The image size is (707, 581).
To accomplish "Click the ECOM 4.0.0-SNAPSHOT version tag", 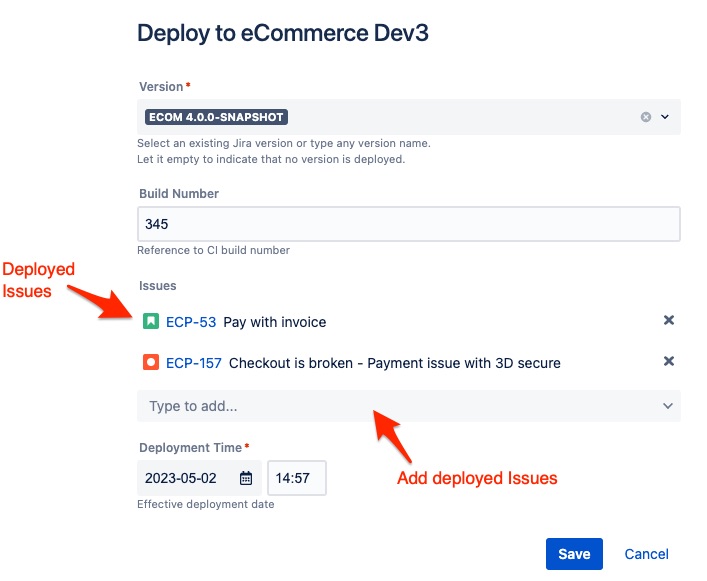I will [x=217, y=117].
